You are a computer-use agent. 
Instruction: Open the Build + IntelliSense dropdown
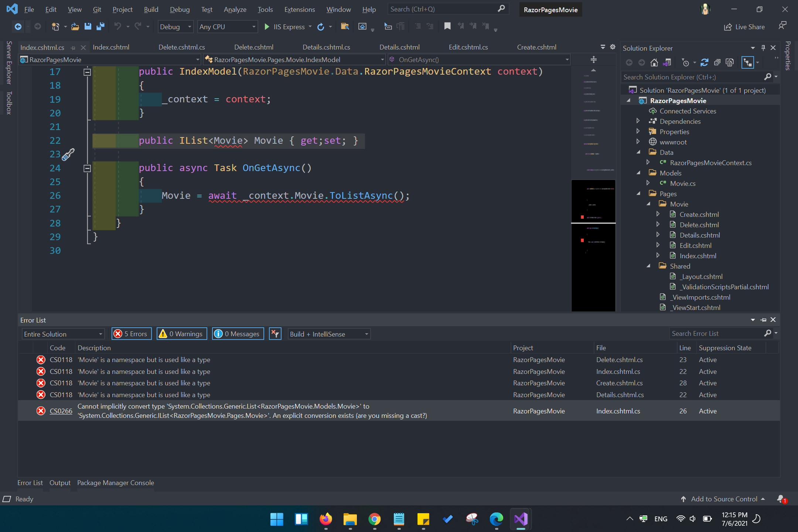328,334
